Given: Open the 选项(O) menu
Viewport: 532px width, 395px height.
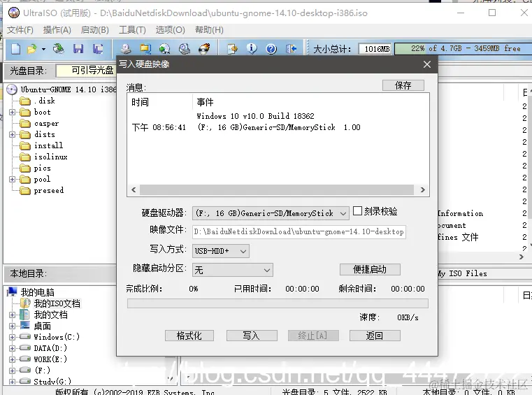Looking at the screenshot, I should coord(171,30).
